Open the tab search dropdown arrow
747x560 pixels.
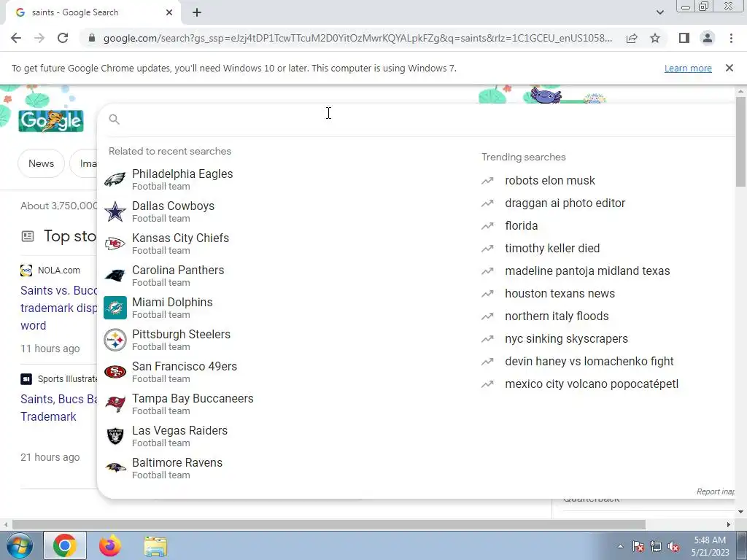pos(659,12)
